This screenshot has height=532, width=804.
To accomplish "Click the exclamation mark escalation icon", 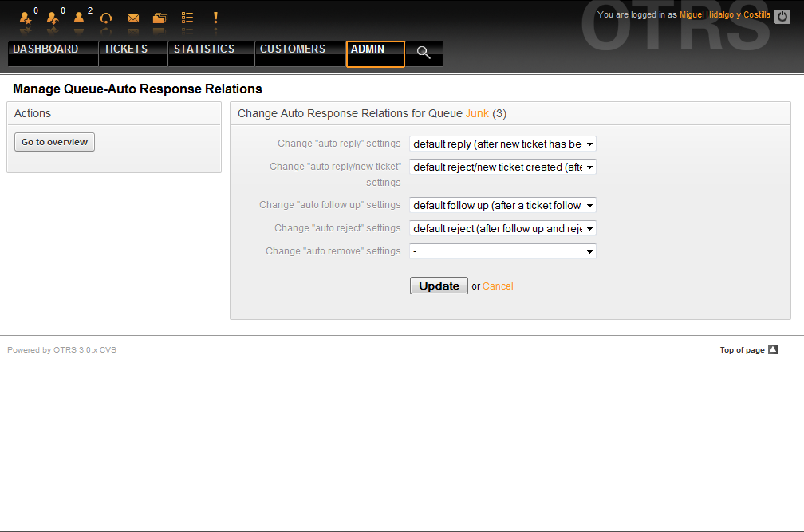I will [215, 18].
